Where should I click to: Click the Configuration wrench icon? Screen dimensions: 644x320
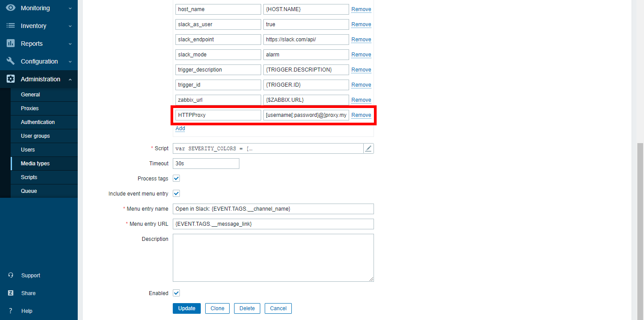[10, 61]
